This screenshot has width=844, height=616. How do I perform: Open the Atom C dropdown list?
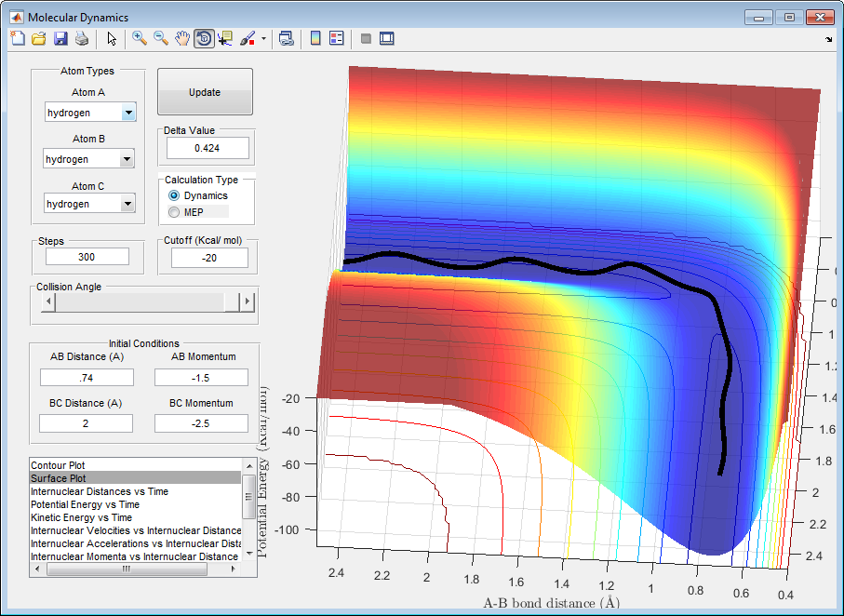coord(128,204)
